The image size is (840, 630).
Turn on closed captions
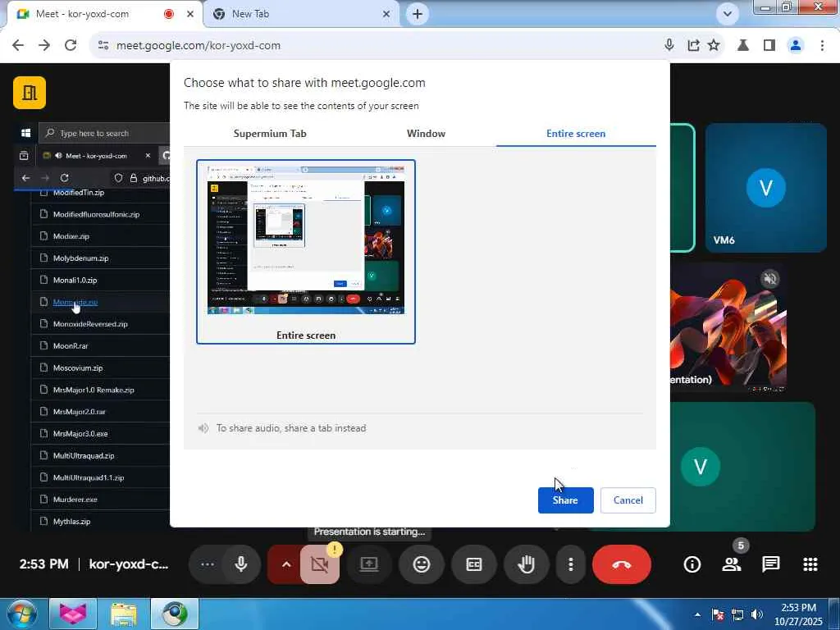pos(474,564)
